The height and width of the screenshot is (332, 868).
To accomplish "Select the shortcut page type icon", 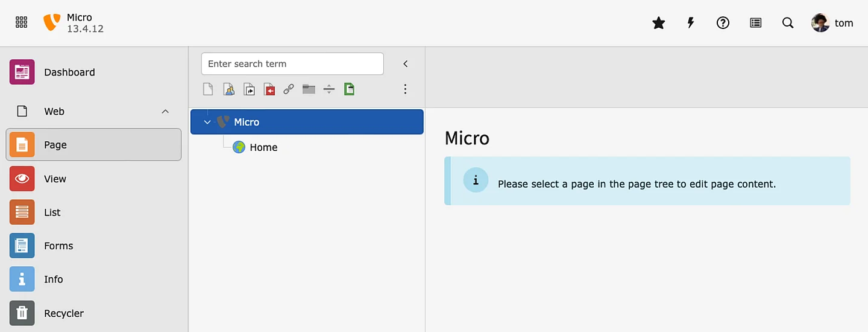I will pos(249,89).
